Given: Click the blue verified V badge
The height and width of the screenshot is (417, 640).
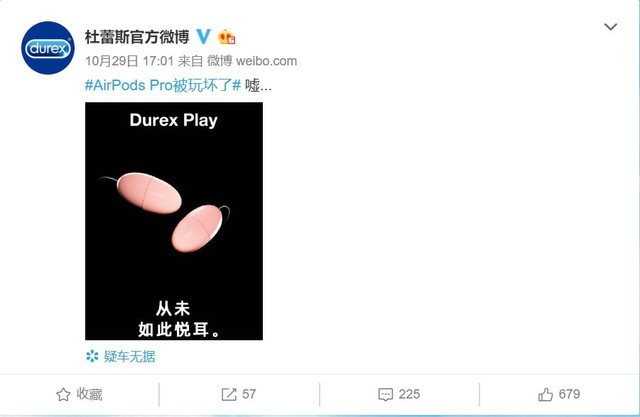Looking at the screenshot, I should click(x=203, y=37).
